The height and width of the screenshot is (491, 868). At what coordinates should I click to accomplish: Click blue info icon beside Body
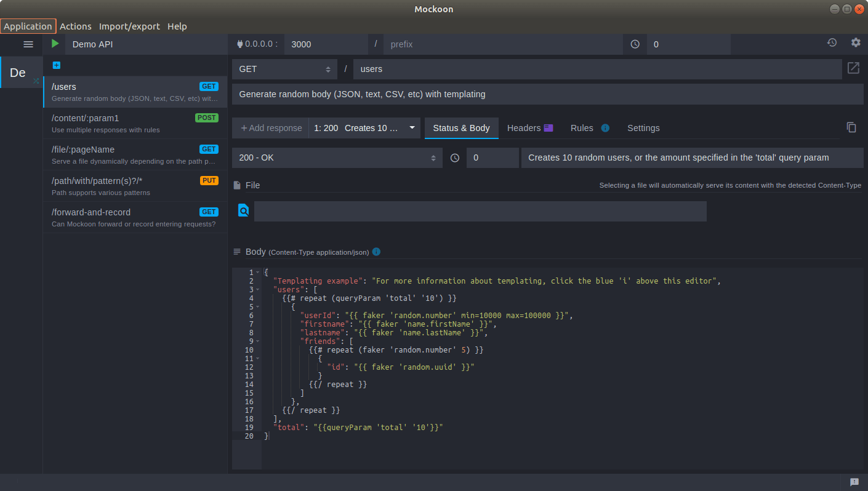[376, 252]
